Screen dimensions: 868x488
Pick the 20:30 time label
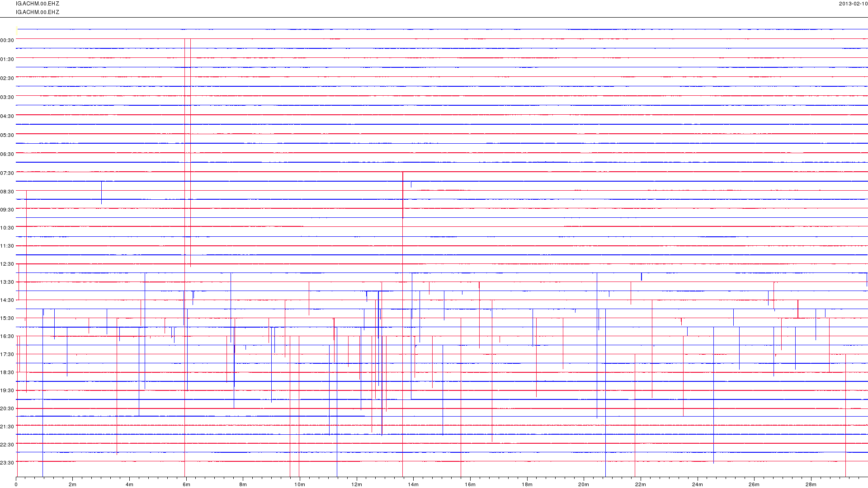(x=7, y=408)
